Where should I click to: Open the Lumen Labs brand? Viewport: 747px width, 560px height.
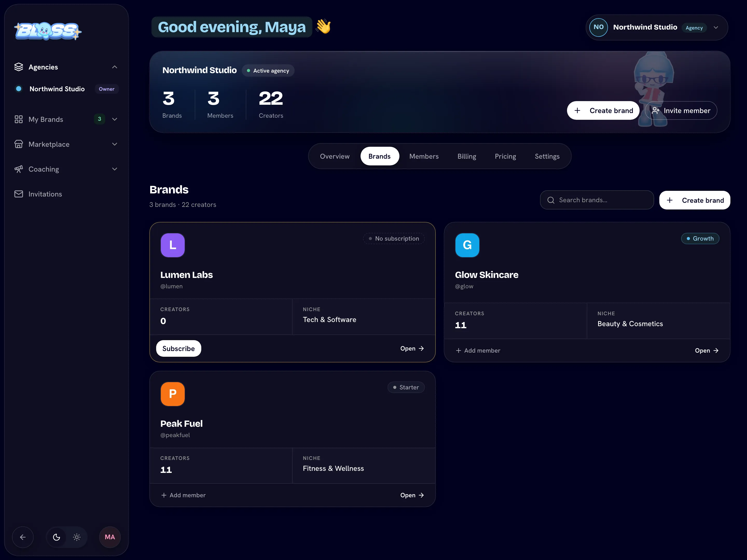tap(412, 348)
